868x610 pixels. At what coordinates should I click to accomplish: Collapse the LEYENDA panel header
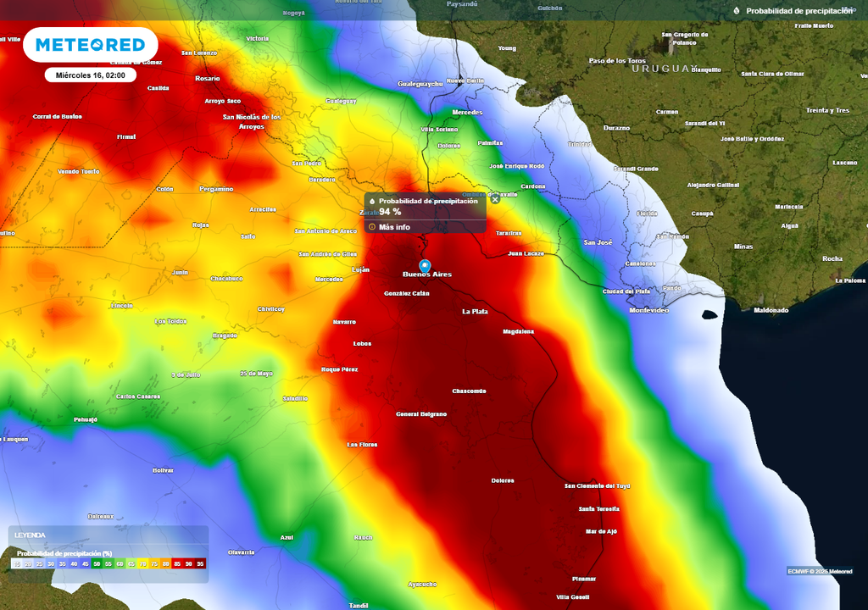tap(30, 535)
